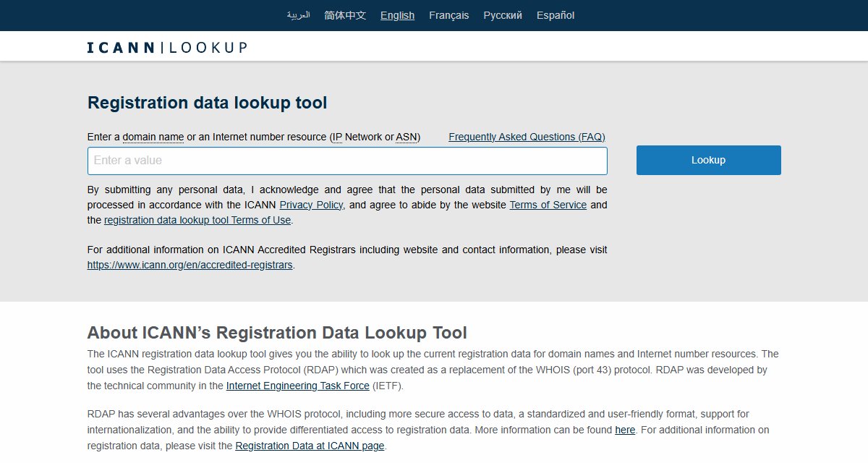Open the Privacy Policy link

tap(311, 205)
